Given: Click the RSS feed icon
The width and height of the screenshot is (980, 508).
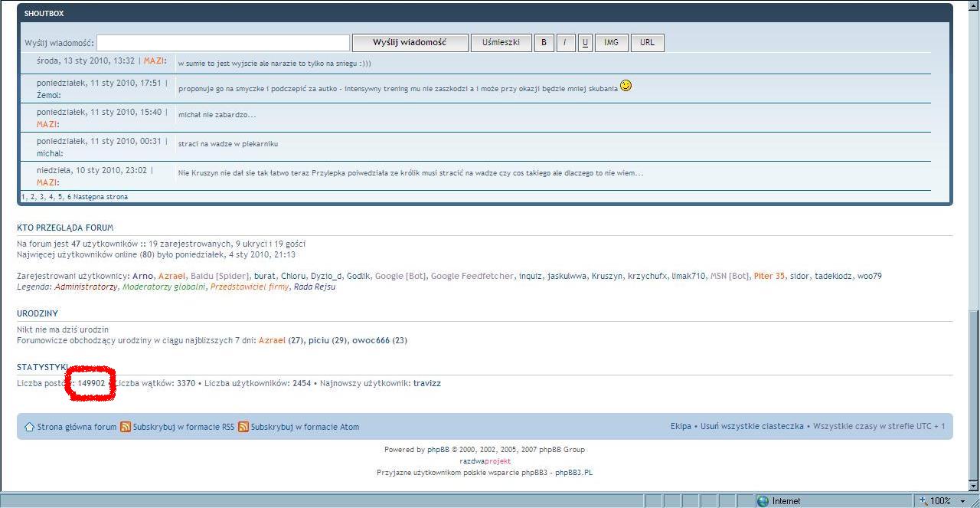Looking at the screenshot, I should (x=126, y=427).
